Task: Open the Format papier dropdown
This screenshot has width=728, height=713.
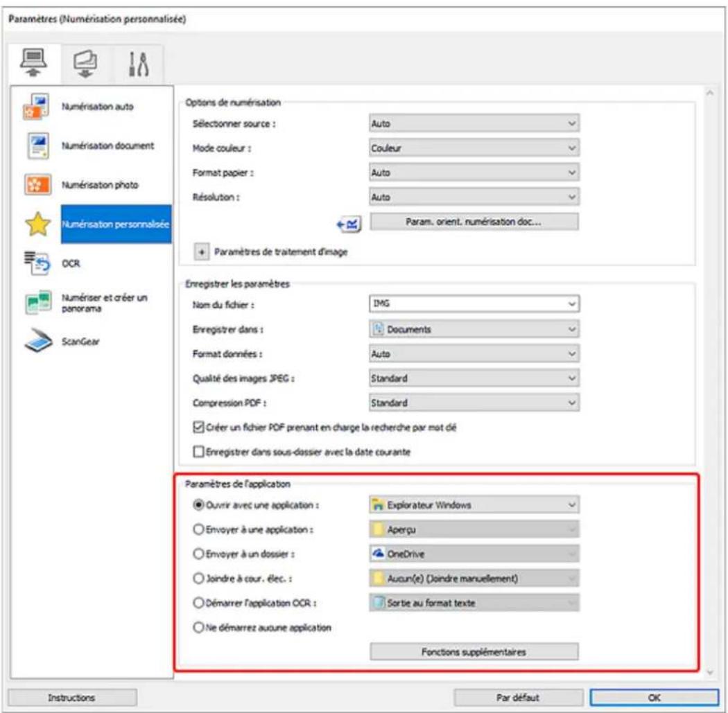Action: tap(474, 173)
